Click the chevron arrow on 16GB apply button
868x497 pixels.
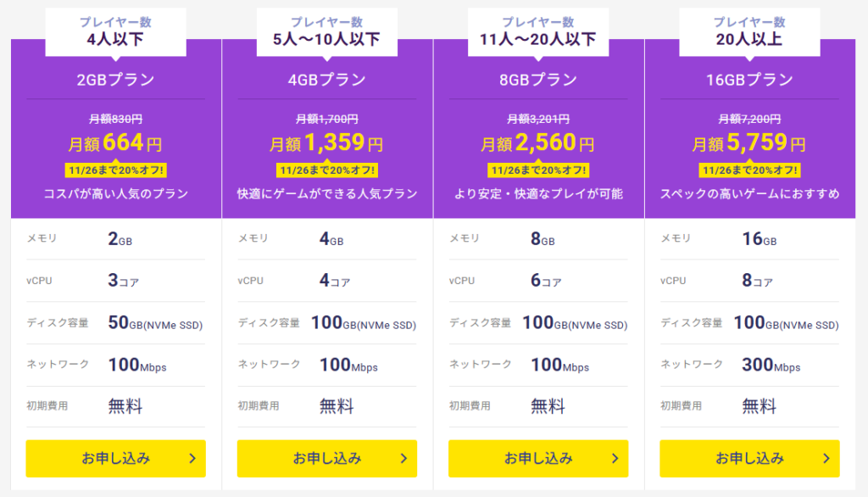pyautogui.click(x=826, y=458)
